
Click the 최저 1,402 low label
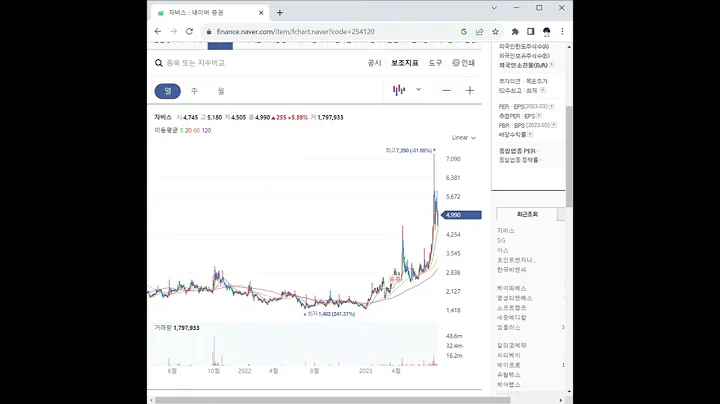pyautogui.click(x=331, y=314)
